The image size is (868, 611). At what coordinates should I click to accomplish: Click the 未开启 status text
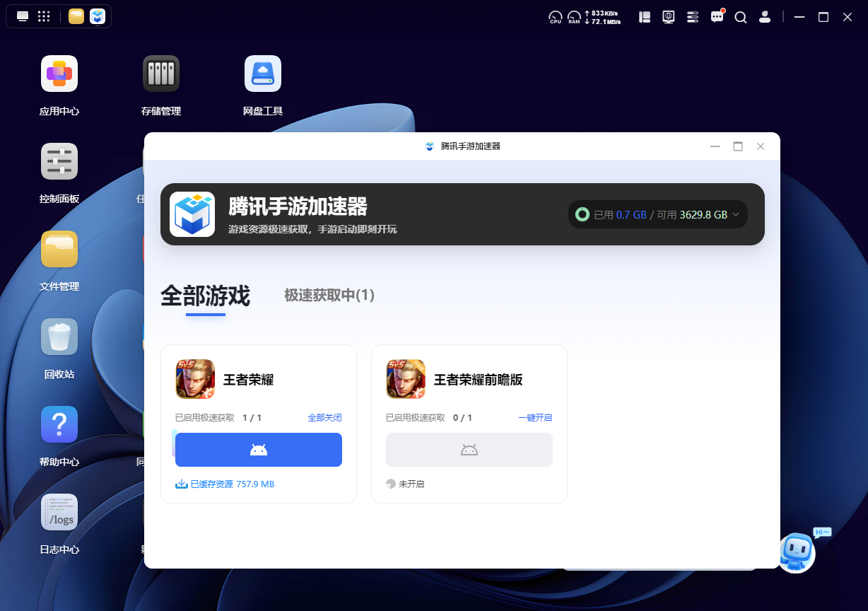point(411,484)
